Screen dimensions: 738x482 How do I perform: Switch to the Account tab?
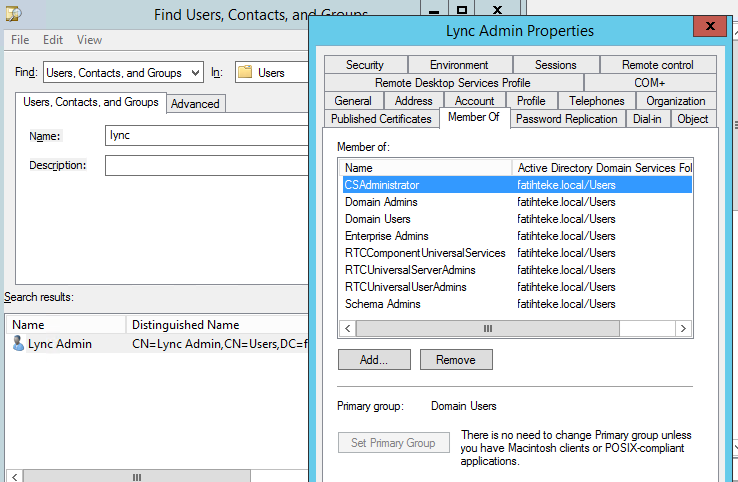[474, 101]
